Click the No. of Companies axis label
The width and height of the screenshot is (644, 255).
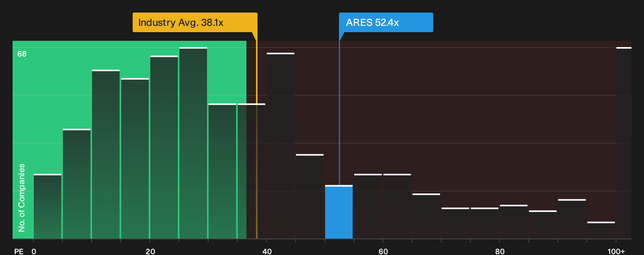(x=22, y=198)
